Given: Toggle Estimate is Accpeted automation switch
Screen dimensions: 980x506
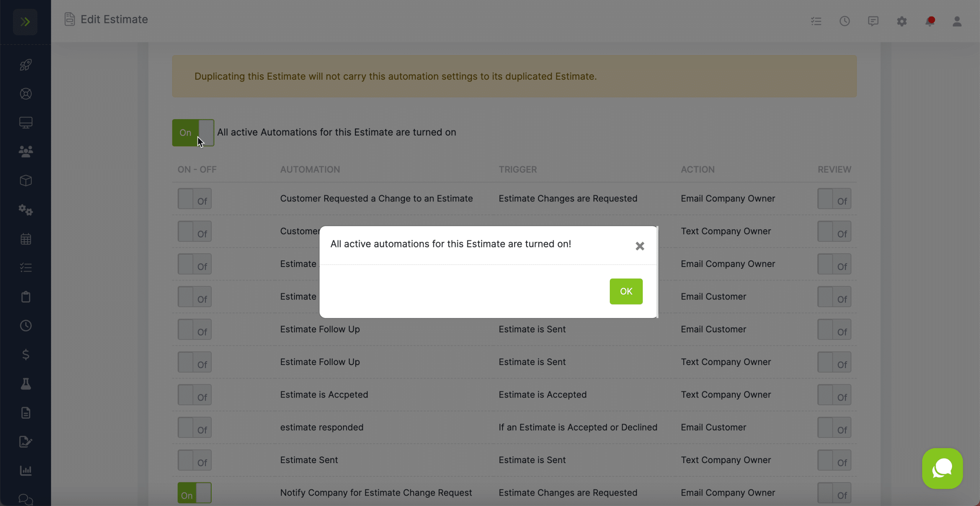Looking at the screenshot, I should coord(194,395).
